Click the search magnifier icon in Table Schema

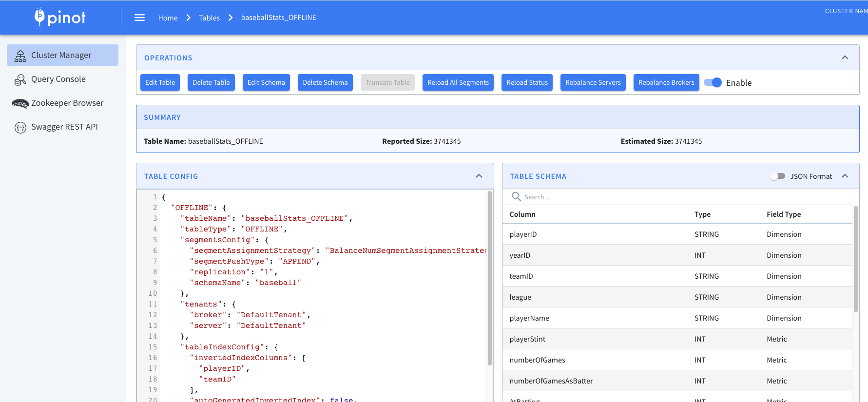[516, 197]
